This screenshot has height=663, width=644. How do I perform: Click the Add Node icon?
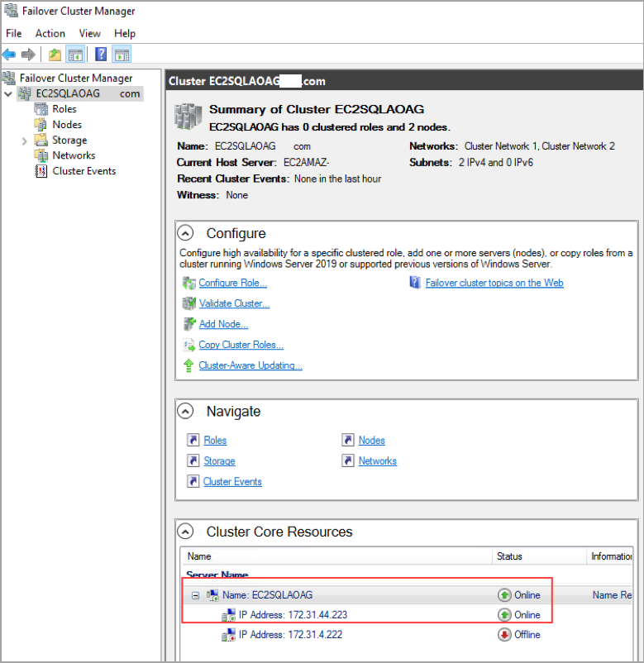point(189,324)
